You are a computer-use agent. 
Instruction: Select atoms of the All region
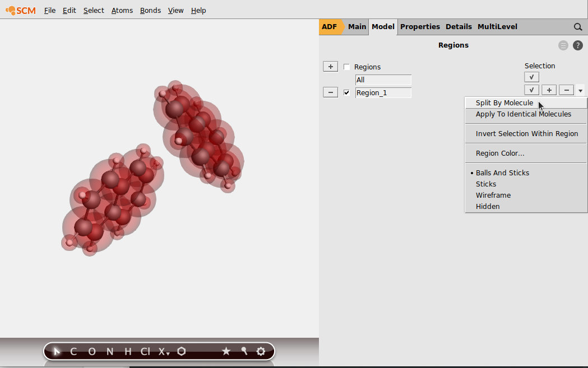point(531,77)
